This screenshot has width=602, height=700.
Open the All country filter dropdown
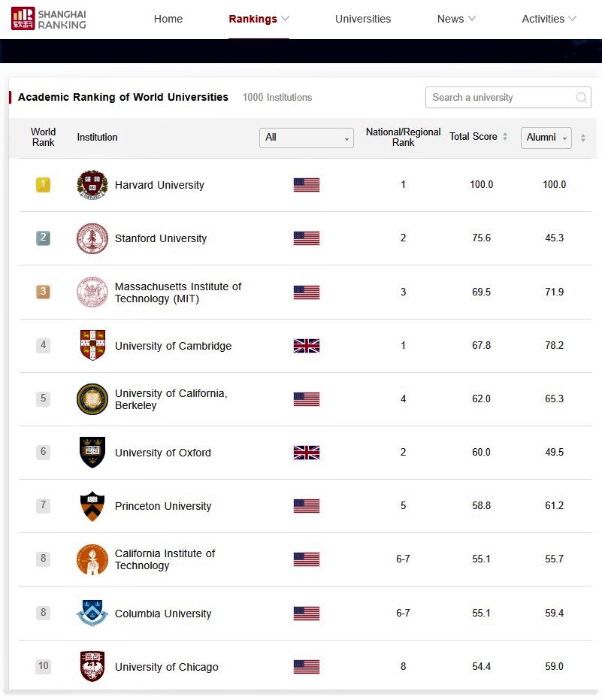coord(307,138)
